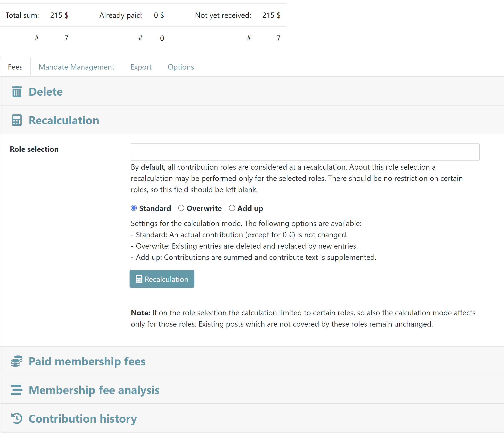The height and width of the screenshot is (433, 504).
Task: Click the Role selection input field
Action: [305, 152]
